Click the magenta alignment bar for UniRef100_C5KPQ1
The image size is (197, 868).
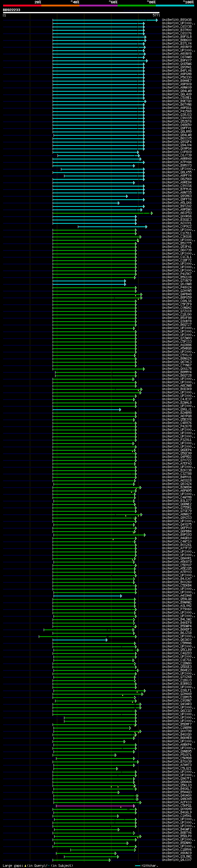[95, 806]
